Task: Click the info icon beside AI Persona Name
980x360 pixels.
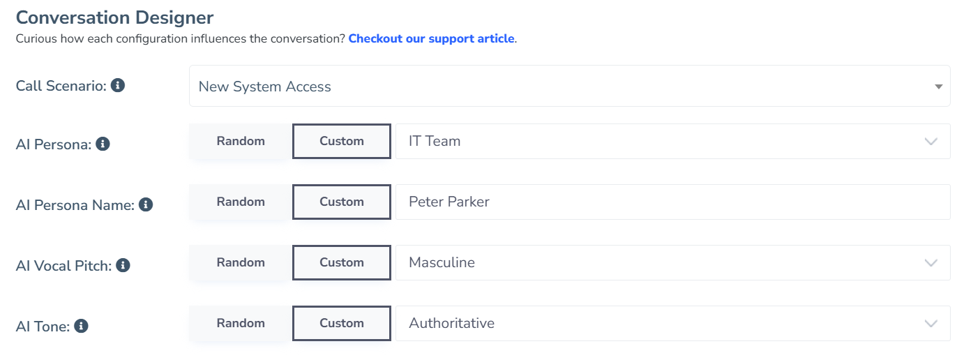Action: point(146,205)
